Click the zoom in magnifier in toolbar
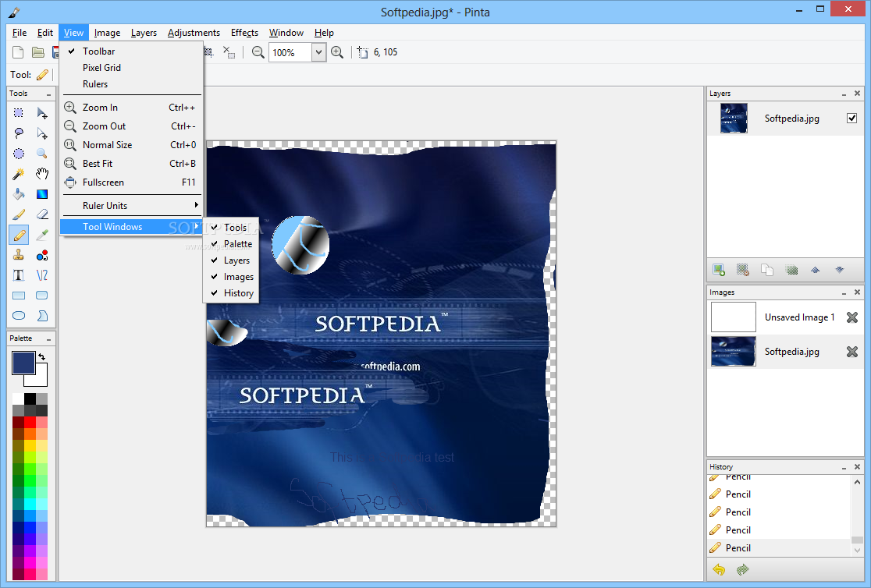 (x=336, y=52)
